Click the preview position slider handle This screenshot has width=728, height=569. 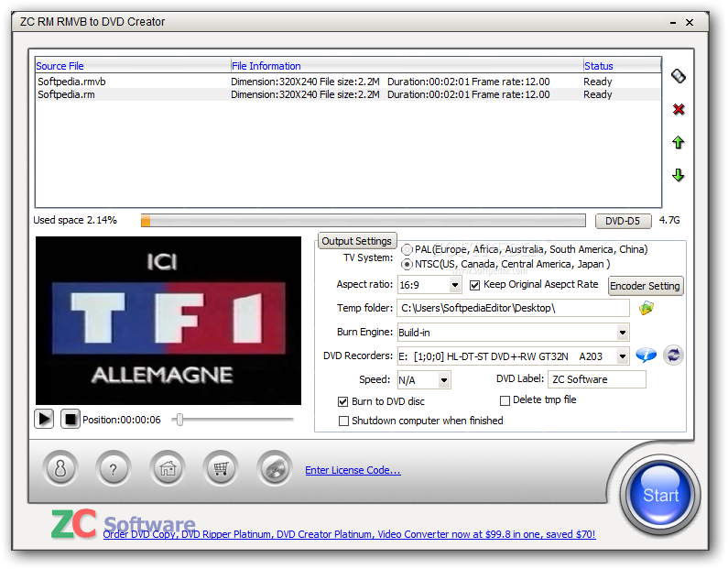[179, 420]
